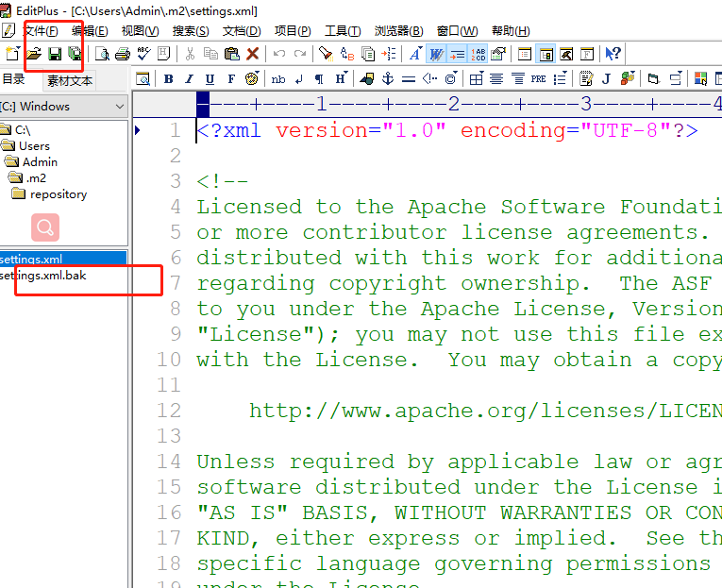Switch to the 素材文本 cliptext tab
Image resolution: width=722 pixels, height=588 pixels.
[x=70, y=81]
